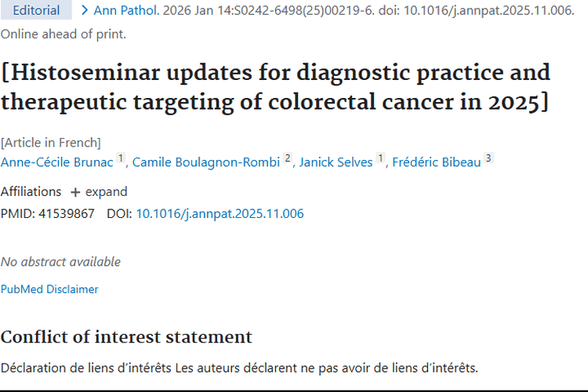Click affiliation superscript 3 after Bibeau

488,159
